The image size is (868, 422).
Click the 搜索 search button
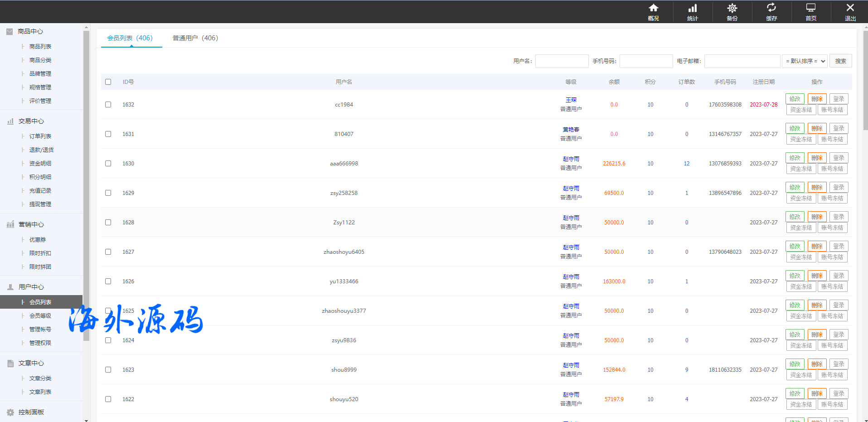[x=840, y=61]
